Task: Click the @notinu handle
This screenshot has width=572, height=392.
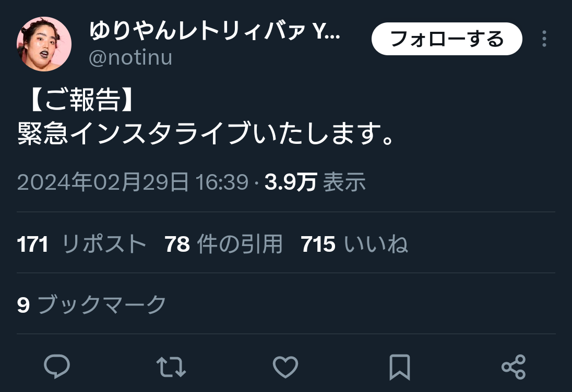Action: (x=130, y=58)
